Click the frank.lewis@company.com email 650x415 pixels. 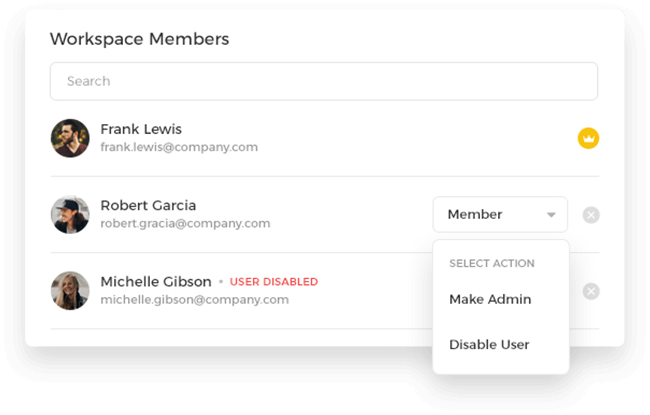[x=179, y=147]
